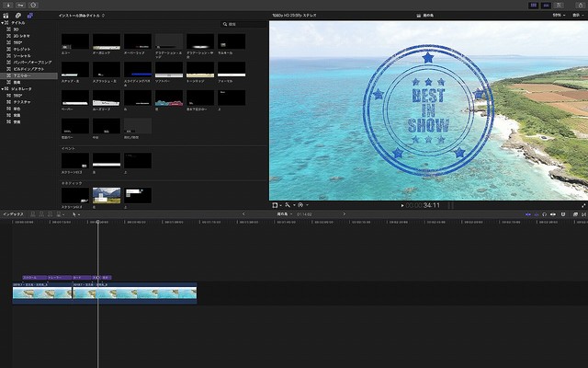Select クレジット in the titles sidebar

coord(20,49)
